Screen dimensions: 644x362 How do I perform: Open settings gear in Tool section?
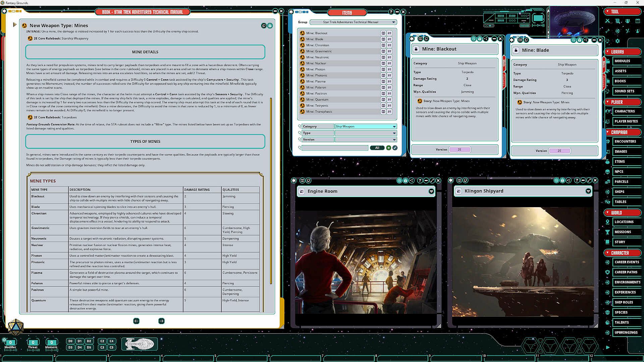tap(618, 41)
